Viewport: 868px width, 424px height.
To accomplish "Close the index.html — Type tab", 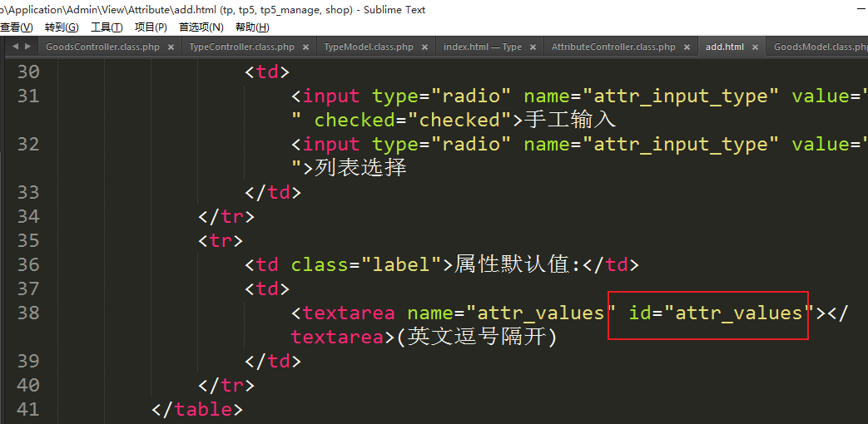I will pos(533,47).
